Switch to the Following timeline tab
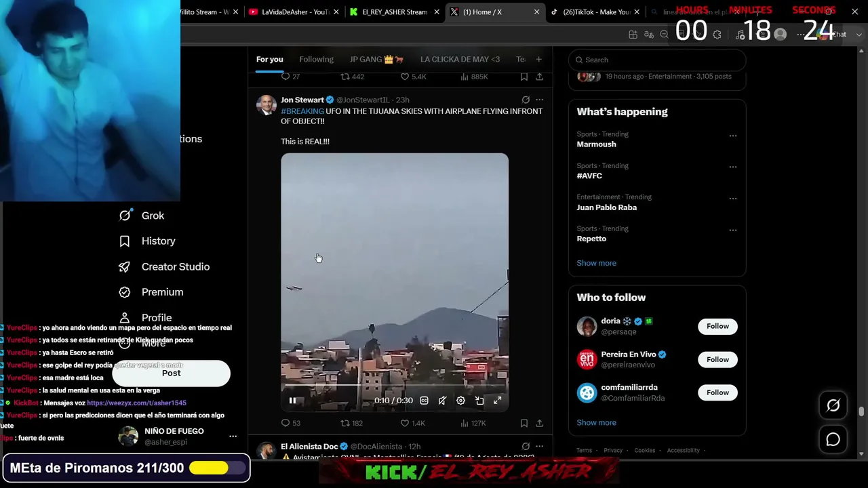Screen dimensions: 868x488 [317, 59]
